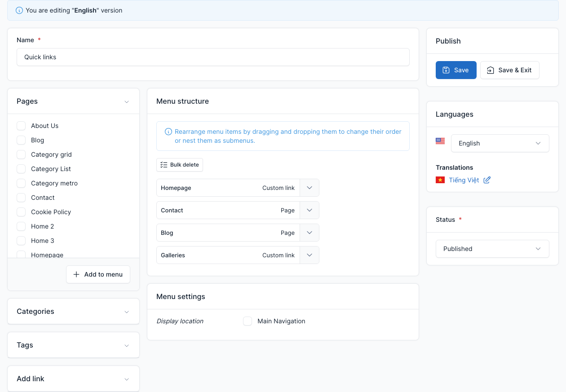This screenshot has height=392, width=566.
Task: Open the Published status dropdown
Action: [492, 249]
